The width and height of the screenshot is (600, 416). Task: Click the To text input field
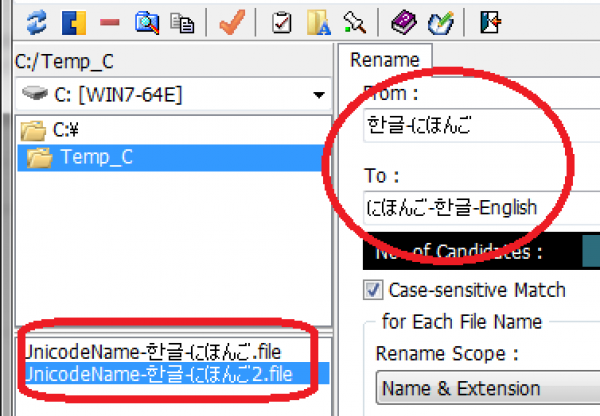(x=482, y=208)
